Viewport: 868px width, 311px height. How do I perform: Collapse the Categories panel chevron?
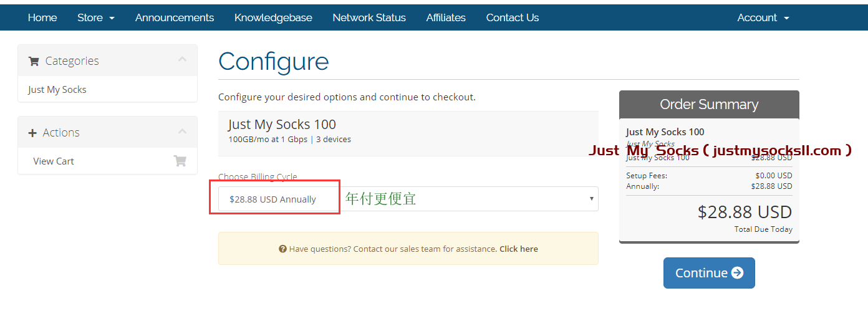click(182, 60)
